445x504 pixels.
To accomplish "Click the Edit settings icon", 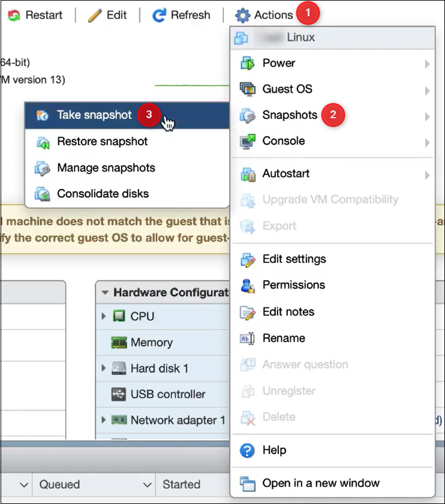I will 248,260.
